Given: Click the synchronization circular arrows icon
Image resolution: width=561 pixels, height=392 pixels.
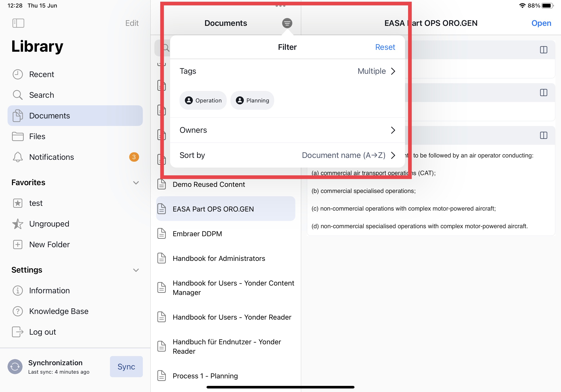Looking at the screenshot, I should (15, 366).
